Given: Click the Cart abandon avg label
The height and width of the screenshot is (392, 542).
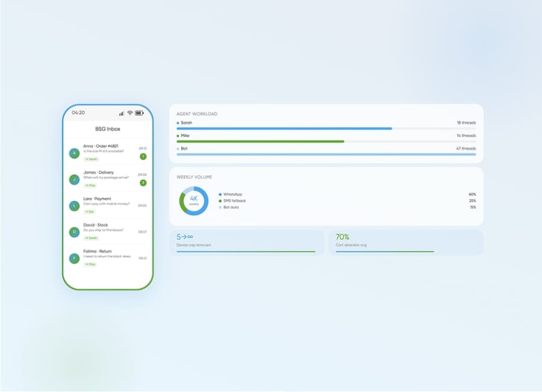Looking at the screenshot, I should (351, 245).
